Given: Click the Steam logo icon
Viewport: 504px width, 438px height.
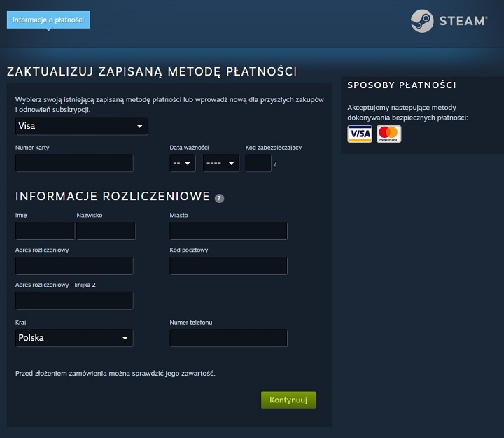Looking at the screenshot, I should pyautogui.click(x=422, y=21).
